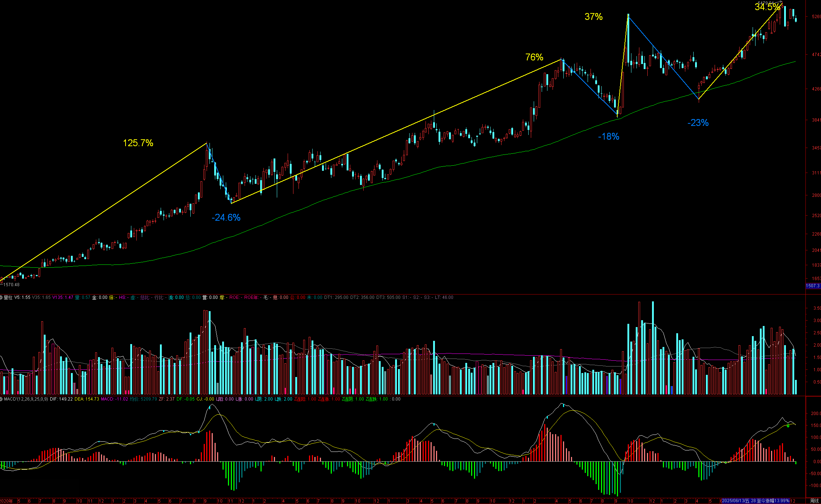Viewport: 821px width, 504px height.
Task: Click the MACD'(12,26,9,25,0,9) parameter label
Action: click(26, 399)
